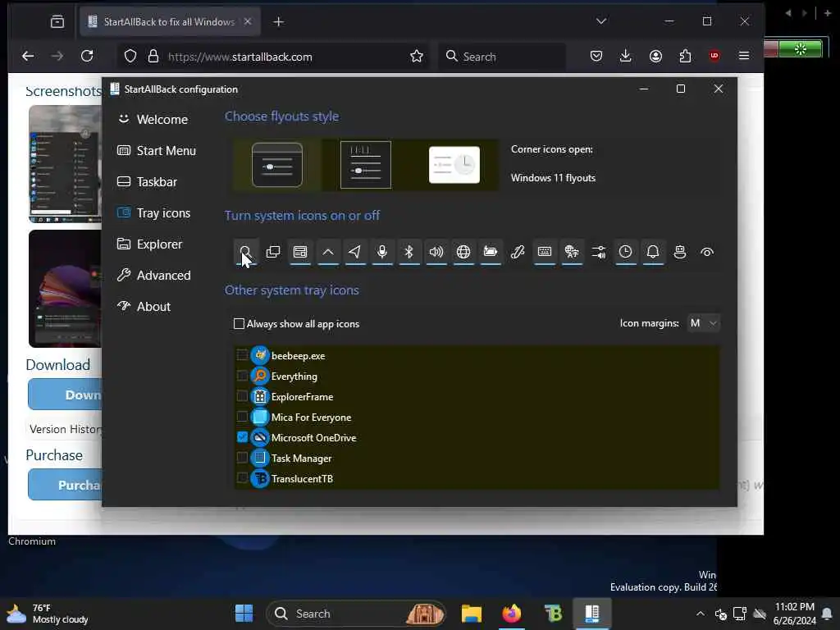Toggle the Location system icon
Screen dimensions: 840x630
(354, 252)
